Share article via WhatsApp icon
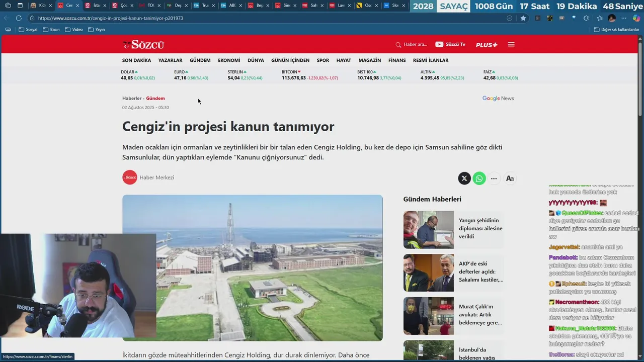Image resolution: width=644 pixels, height=362 pixels. 479,178
